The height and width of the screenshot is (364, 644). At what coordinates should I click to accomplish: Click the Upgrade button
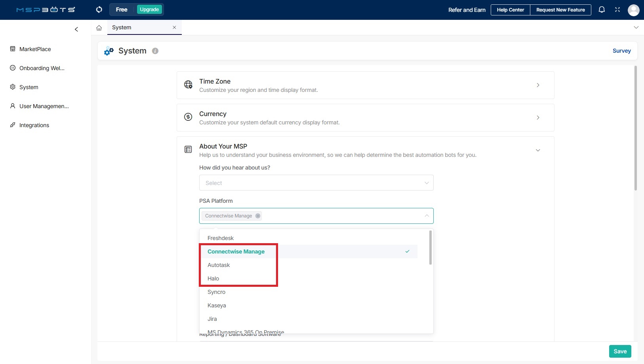tap(149, 10)
